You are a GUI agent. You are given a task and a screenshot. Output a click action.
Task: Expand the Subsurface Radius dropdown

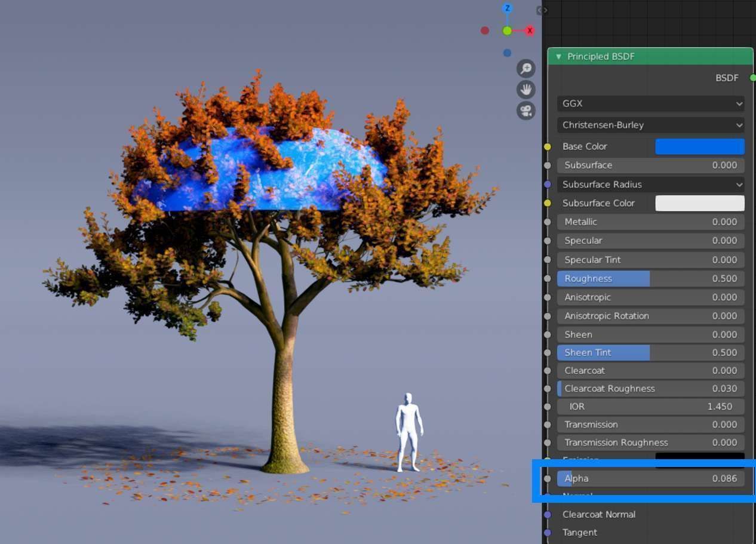(651, 185)
